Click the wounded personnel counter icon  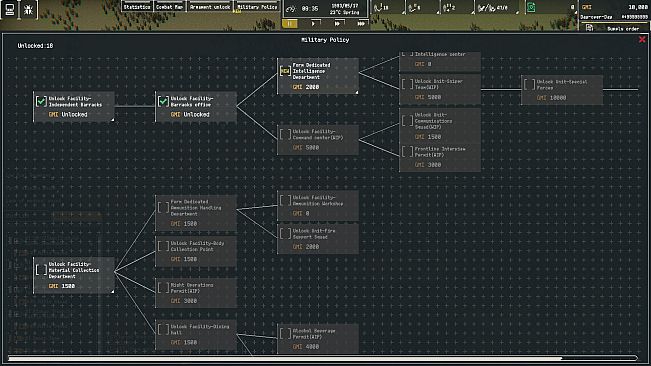pyautogui.click(x=412, y=7)
